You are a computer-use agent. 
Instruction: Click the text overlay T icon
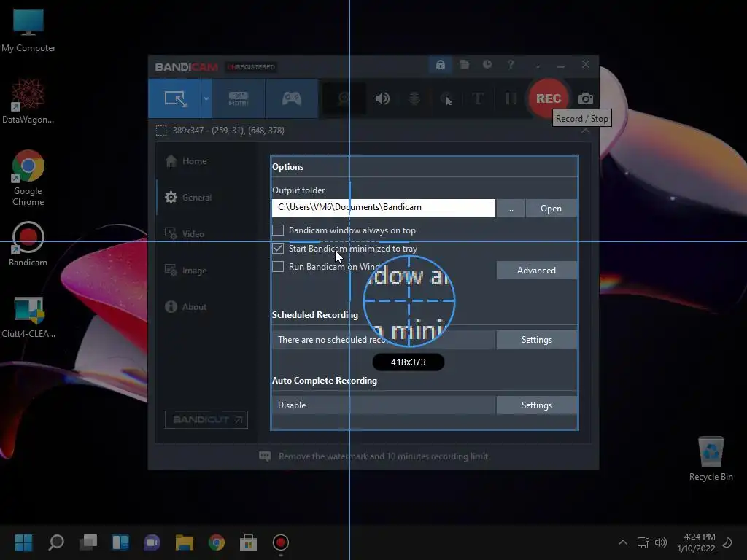[478, 98]
